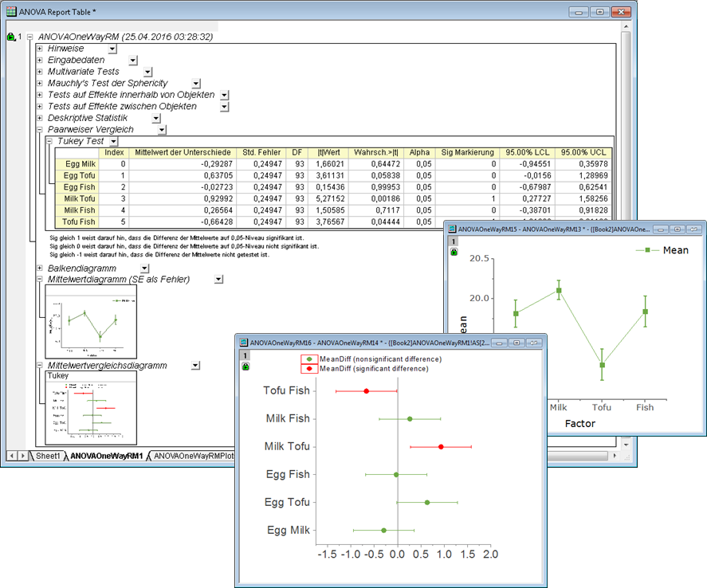Click the ANOVAOneWayRM16 graph window title icon
Image resolution: width=707 pixels, height=588 pixels.
(x=244, y=343)
